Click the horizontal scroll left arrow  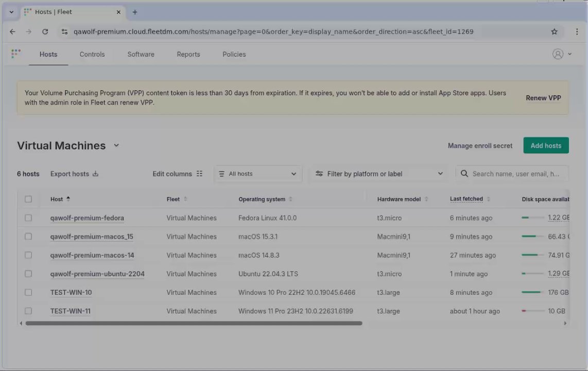click(21, 323)
